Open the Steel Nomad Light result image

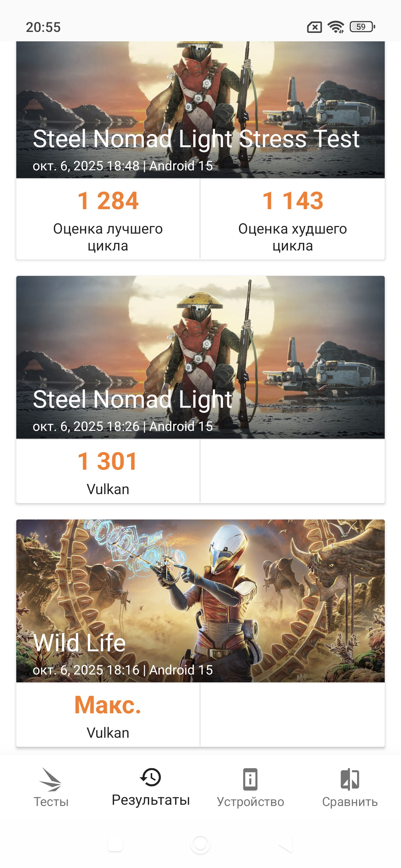(200, 357)
